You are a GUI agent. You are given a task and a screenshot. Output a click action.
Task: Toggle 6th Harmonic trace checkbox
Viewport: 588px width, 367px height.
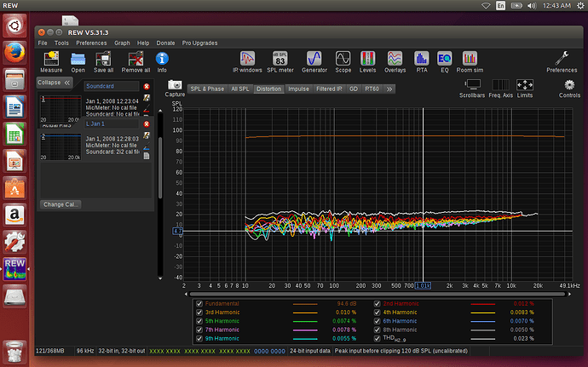tap(378, 321)
